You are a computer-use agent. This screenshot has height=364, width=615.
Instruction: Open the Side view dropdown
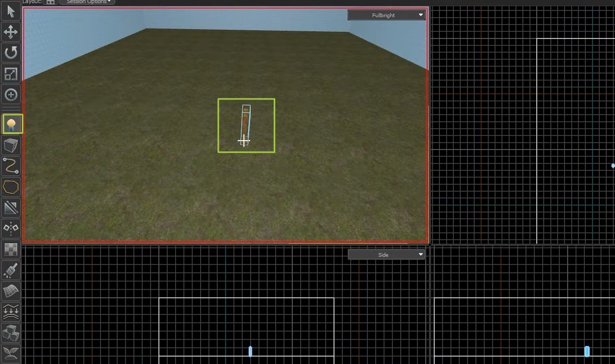[x=386, y=255]
